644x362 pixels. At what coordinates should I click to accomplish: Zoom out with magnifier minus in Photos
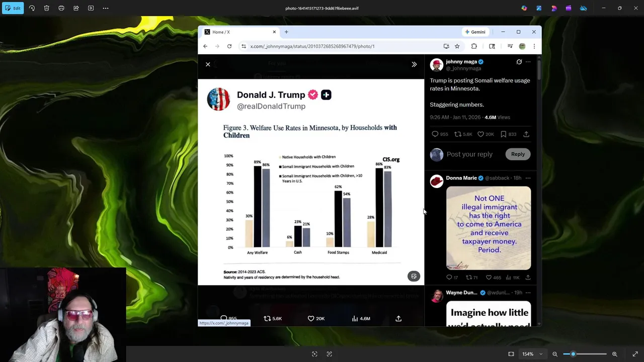(x=555, y=354)
